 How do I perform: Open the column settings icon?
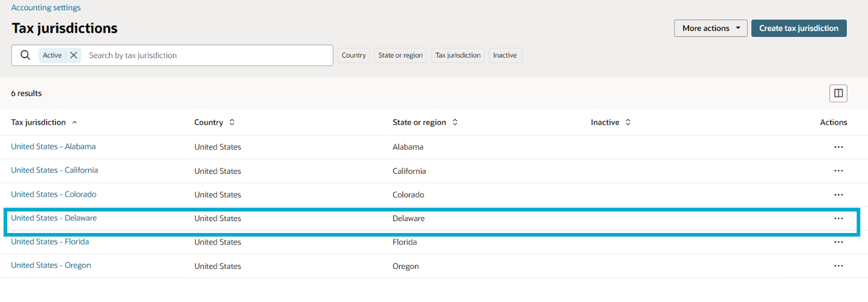(x=838, y=93)
